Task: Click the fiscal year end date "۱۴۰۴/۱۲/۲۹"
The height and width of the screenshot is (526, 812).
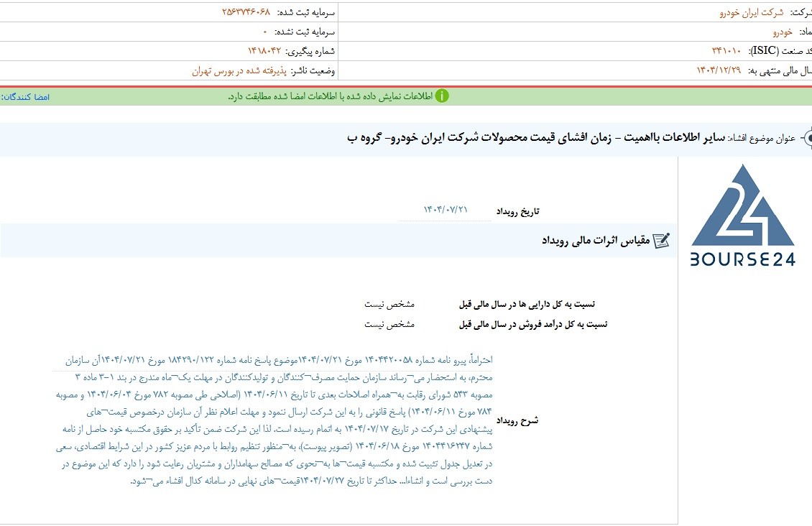Action: [719, 70]
